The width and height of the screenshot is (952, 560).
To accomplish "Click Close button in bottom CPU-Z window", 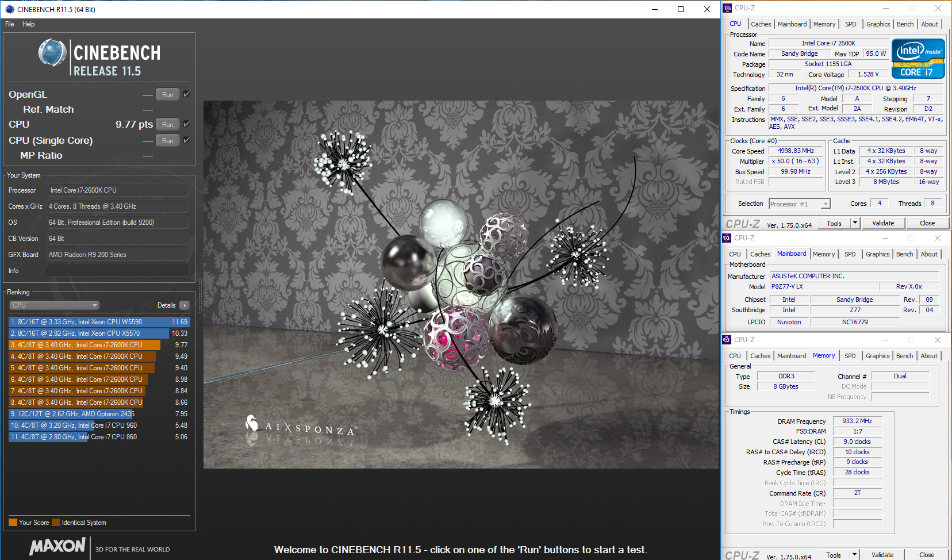I will [927, 555].
